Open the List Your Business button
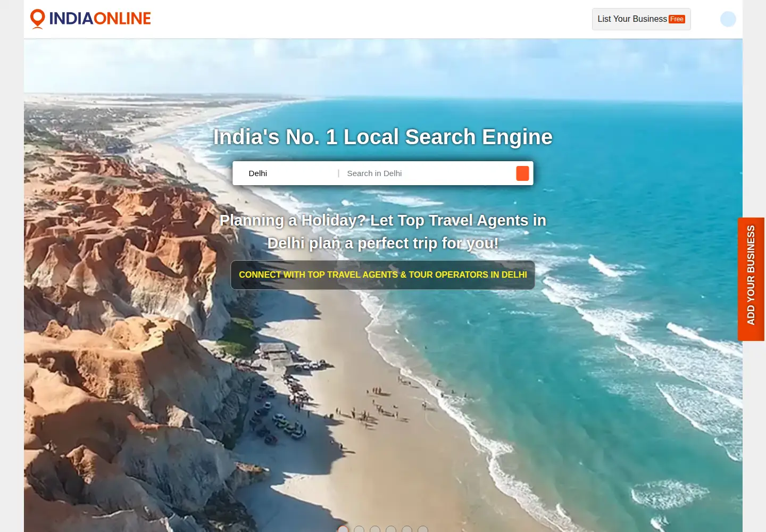The image size is (766, 532). (641, 19)
